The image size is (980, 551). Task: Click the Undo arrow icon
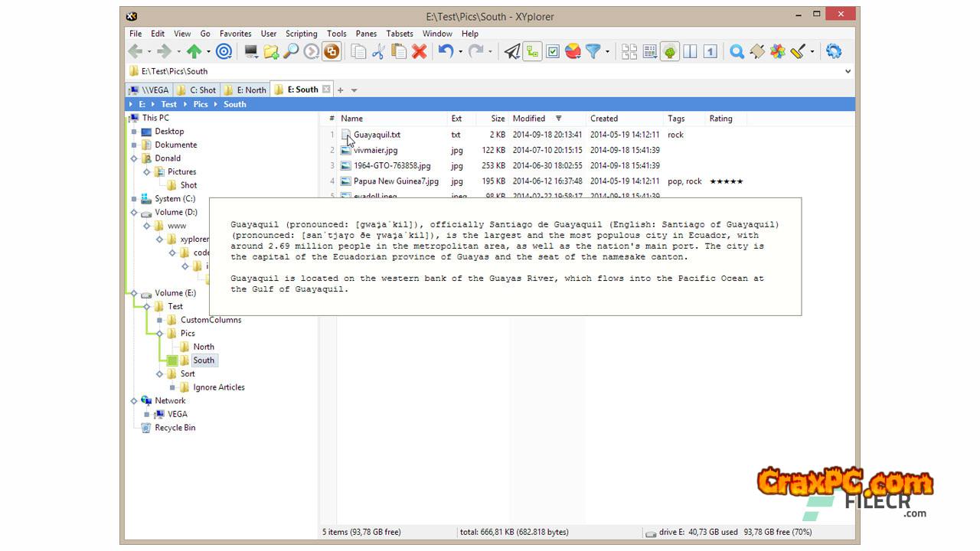pos(446,51)
